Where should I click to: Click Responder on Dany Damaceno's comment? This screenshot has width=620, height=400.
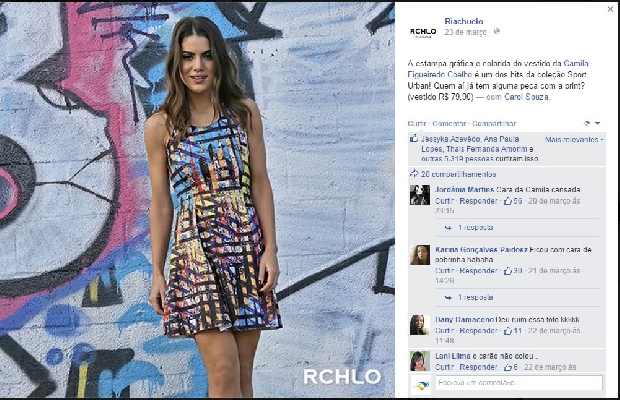[478, 331]
